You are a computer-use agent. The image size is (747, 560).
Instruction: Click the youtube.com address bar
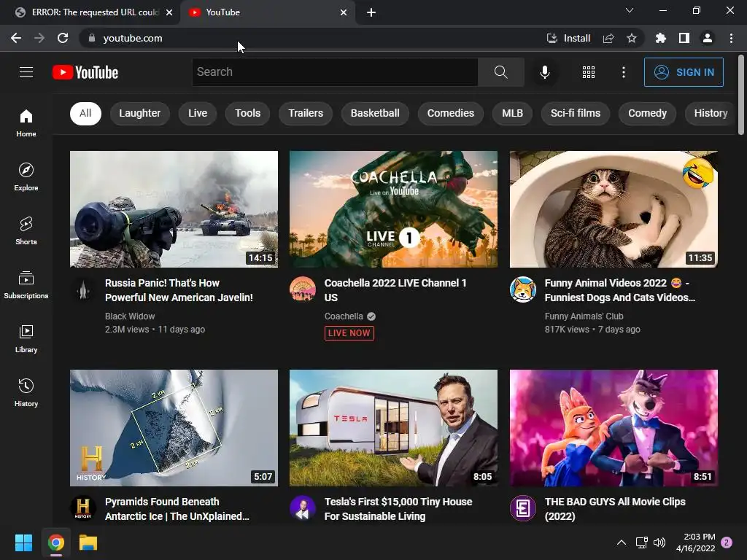[314, 38]
